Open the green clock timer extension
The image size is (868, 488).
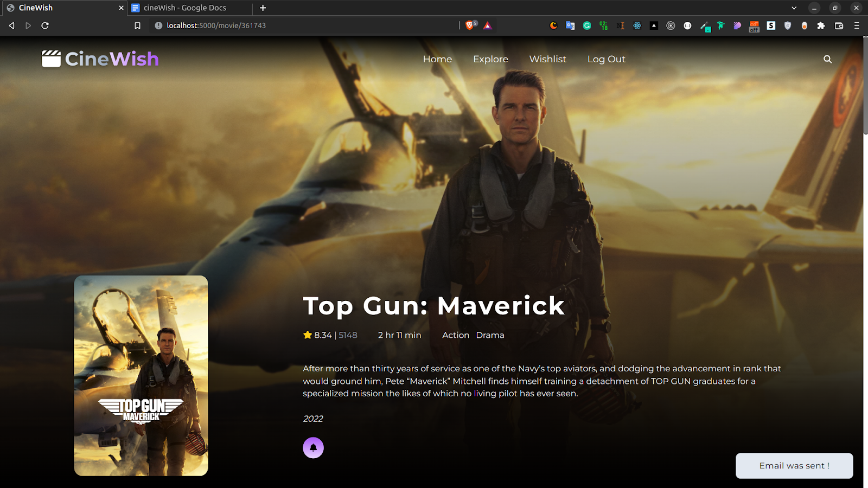point(604,25)
